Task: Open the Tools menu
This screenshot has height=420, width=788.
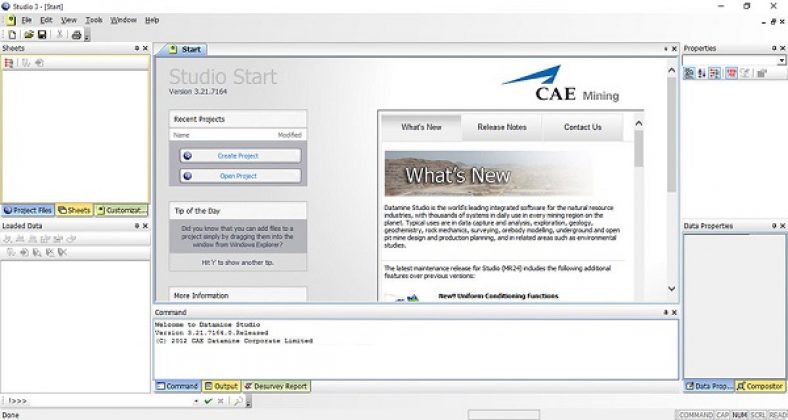Action: tap(93, 20)
